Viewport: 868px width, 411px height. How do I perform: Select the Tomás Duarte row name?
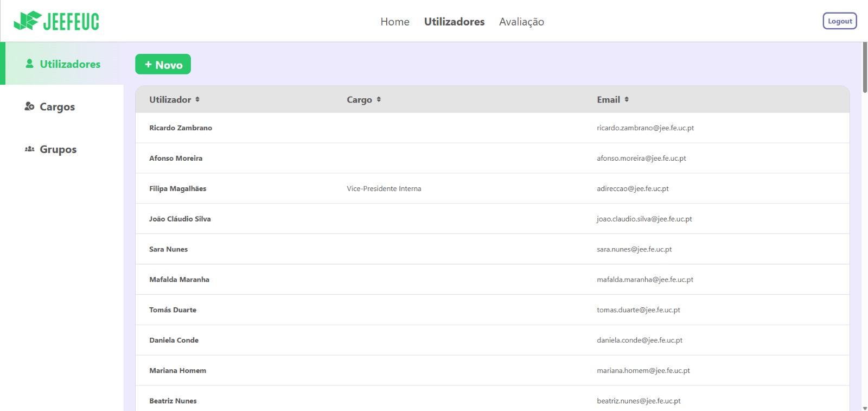173,310
